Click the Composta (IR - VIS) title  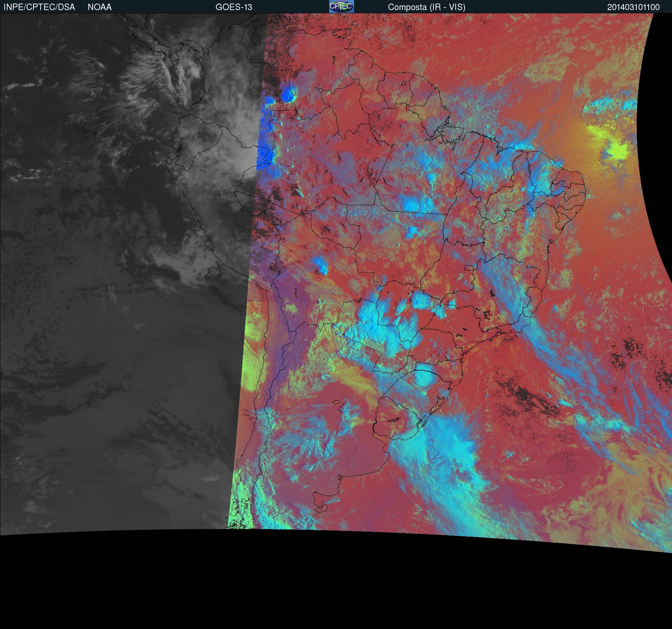pos(427,7)
